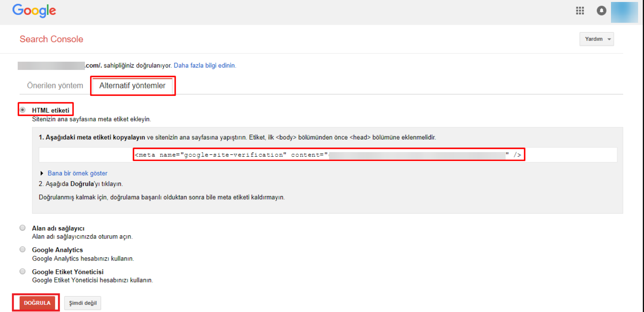The image size is (644, 312).
Task: Open the Daha fazla bilgi edinin link
Action: [x=205, y=66]
